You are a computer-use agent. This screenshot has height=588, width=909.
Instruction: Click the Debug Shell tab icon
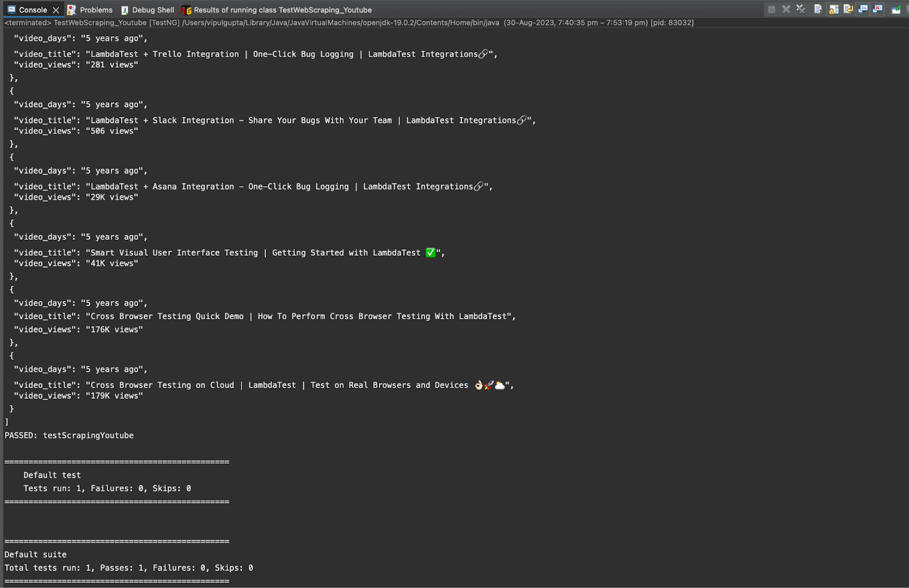124,10
